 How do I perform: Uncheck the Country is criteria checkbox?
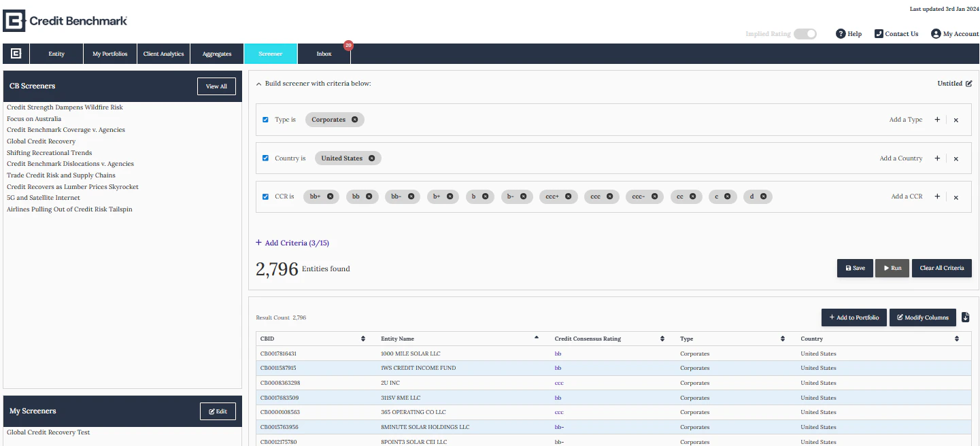pyautogui.click(x=266, y=158)
